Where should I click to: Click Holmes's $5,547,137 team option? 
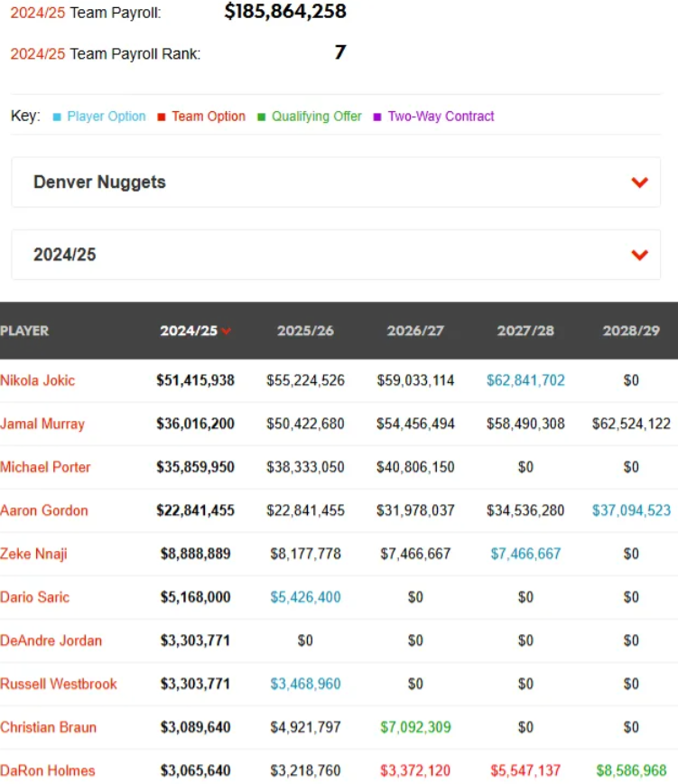[x=525, y=770]
